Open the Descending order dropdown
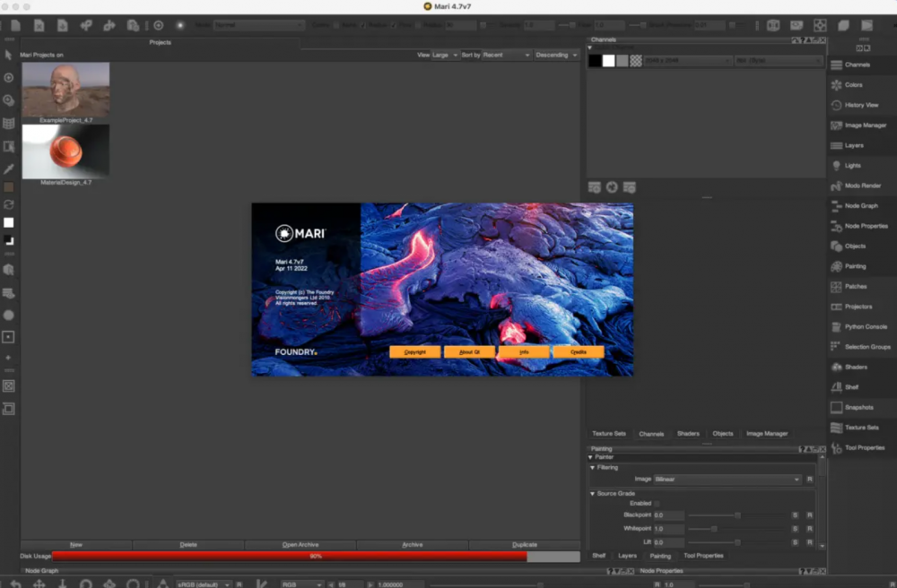 pyautogui.click(x=556, y=55)
